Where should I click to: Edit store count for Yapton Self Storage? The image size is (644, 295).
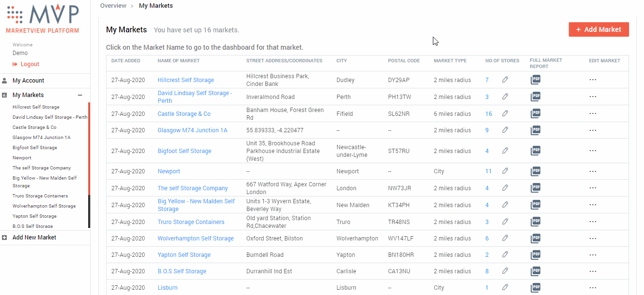point(505,254)
